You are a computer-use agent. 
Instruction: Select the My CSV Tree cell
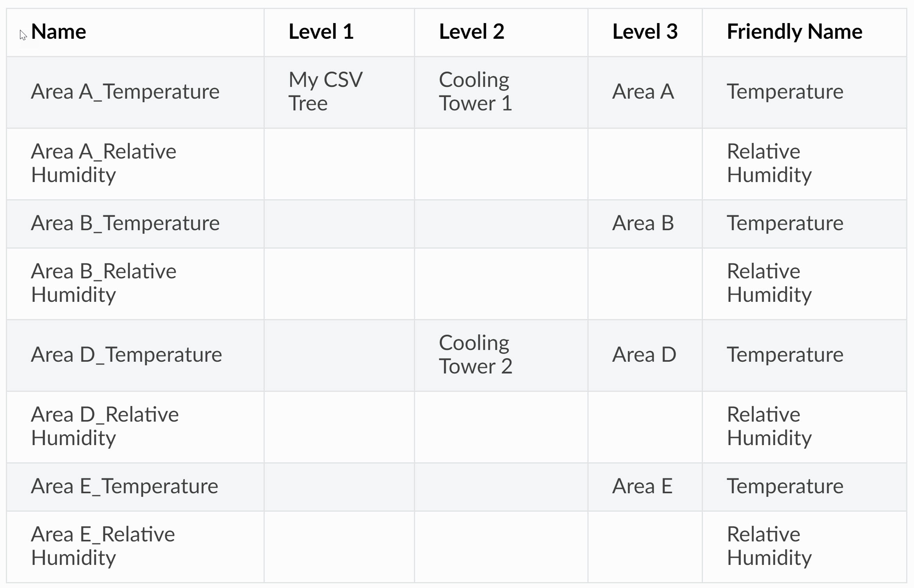(339, 92)
